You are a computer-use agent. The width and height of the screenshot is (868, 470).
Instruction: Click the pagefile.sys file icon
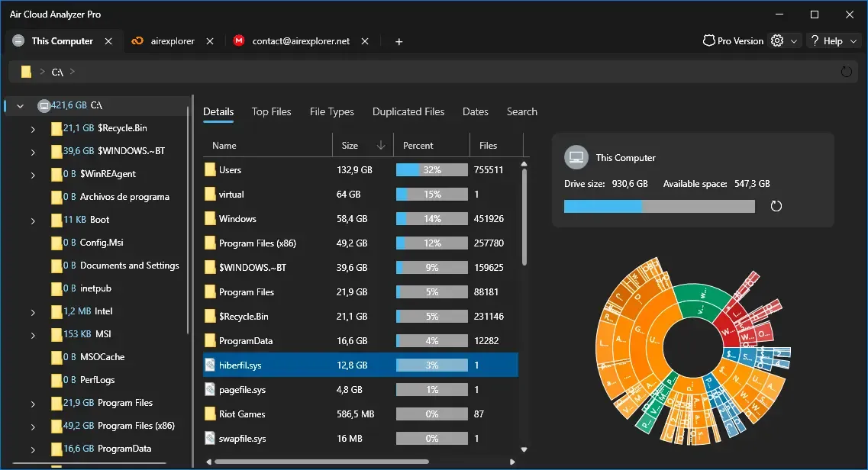coord(210,389)
